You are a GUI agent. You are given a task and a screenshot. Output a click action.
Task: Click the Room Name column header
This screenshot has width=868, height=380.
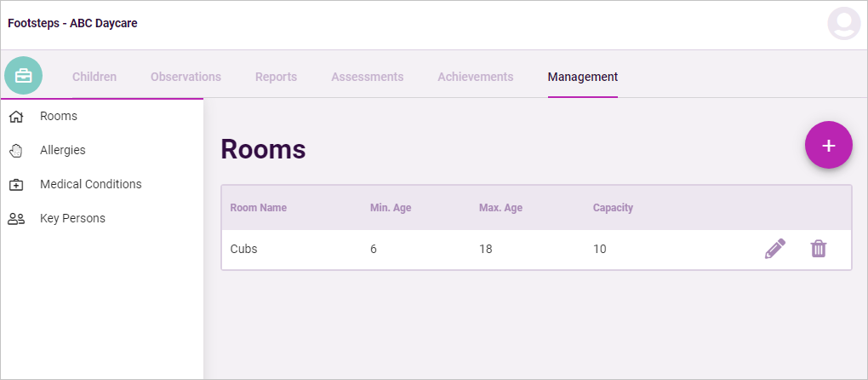[259, 208]
